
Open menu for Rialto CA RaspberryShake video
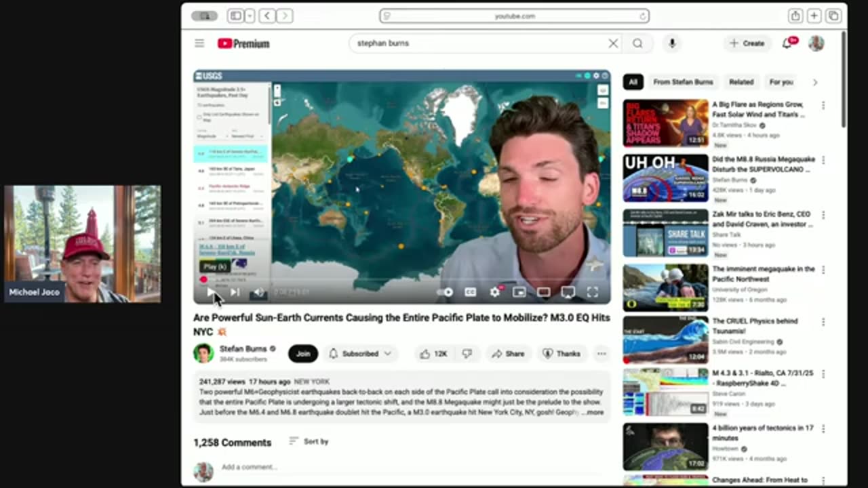click(x=823, y=374)
